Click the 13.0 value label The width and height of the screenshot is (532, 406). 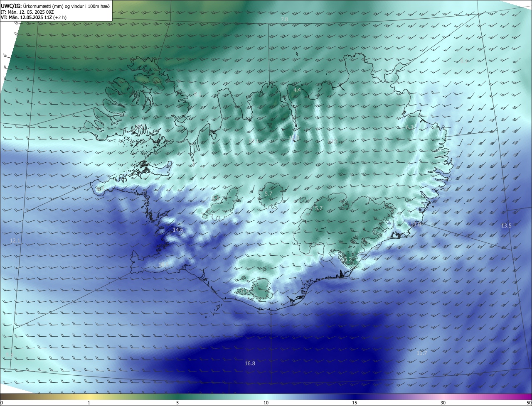(x=416, y=224)
